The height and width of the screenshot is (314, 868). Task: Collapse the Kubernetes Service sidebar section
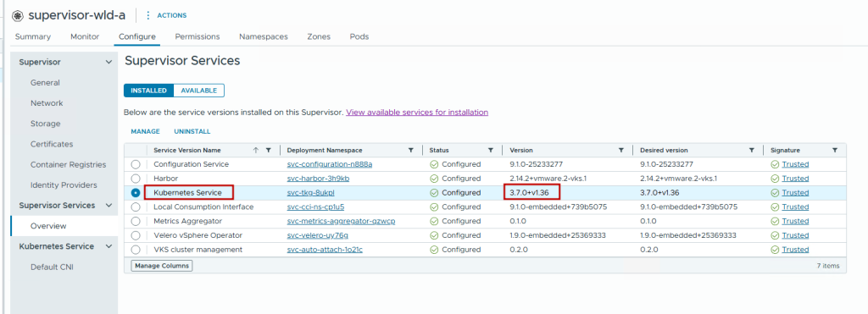pyautogui.click(x=108, y=246)
